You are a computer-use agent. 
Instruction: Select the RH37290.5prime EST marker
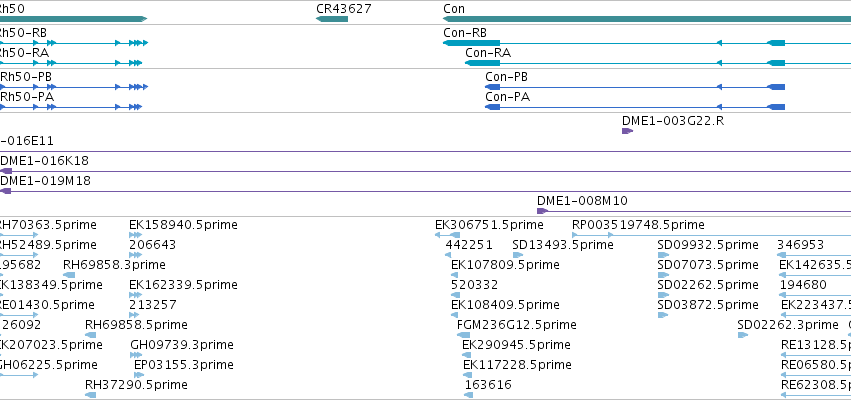tap(91, 395)
